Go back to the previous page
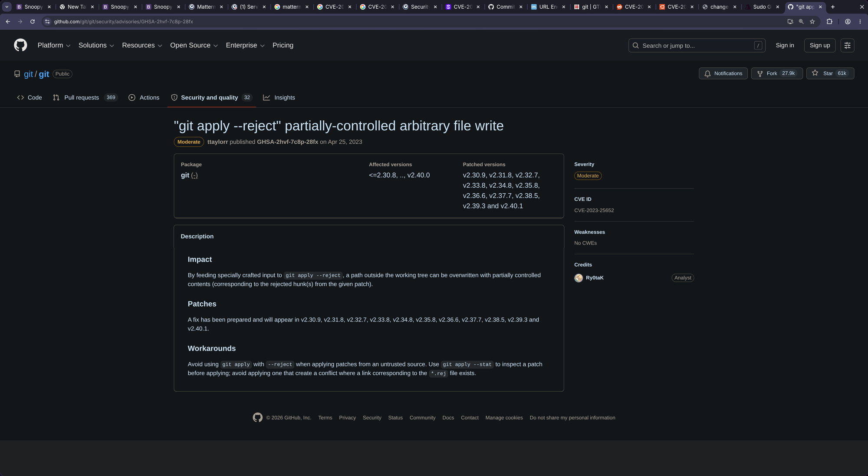This screenshot has width=868, height=476. point(8,21)
